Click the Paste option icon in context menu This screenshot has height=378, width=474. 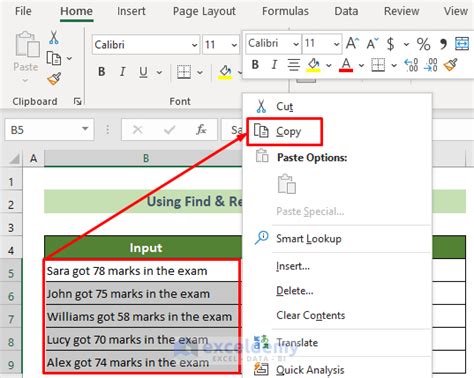[x=286, y=184]
